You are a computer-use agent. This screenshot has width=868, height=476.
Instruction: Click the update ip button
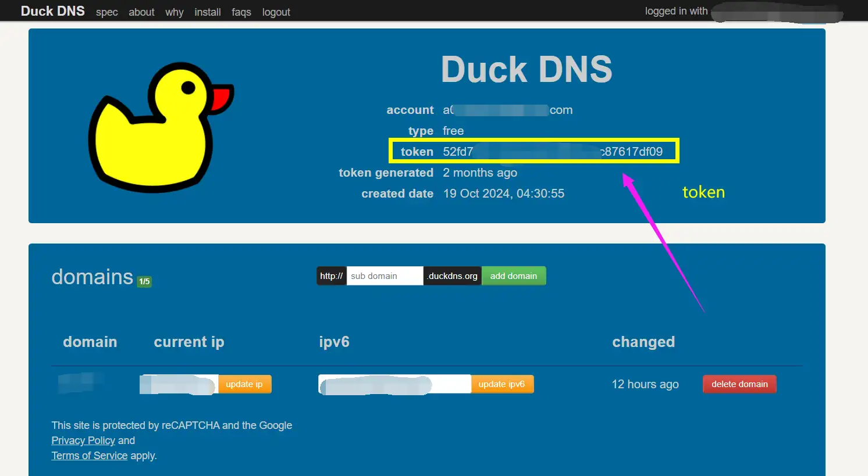[244, 384]
